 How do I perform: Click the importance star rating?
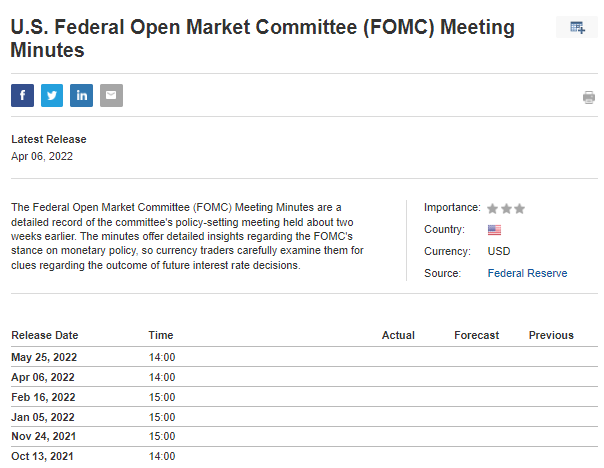click(x=505, y=208)
